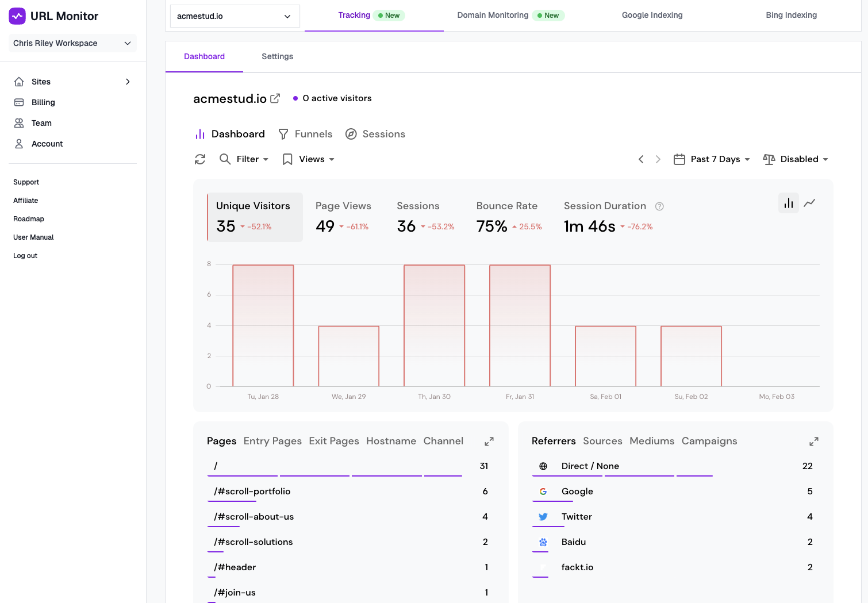868x603 pixels.
Task: Click the refresh icon above the chart
Action: tap(199, 159)
